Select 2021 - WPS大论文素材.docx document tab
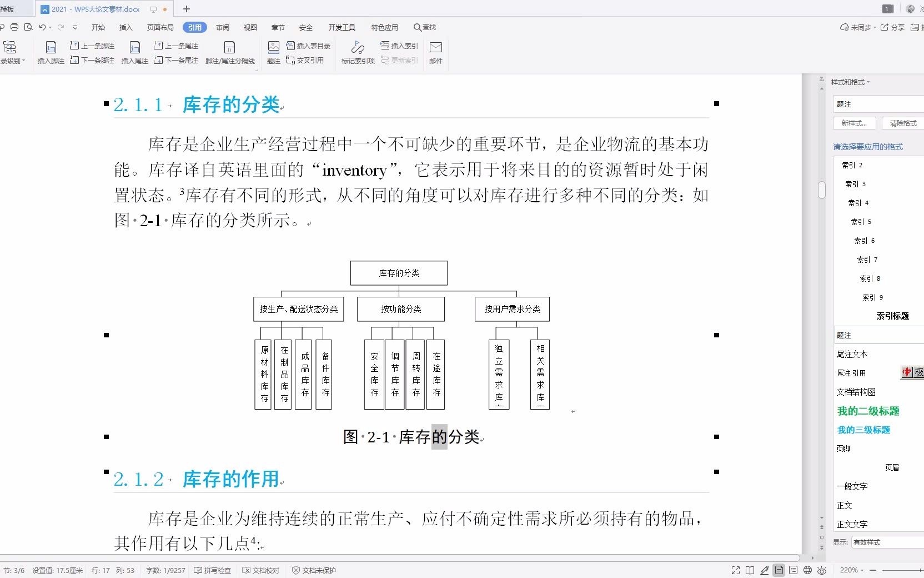 click(x=96, y=9)
